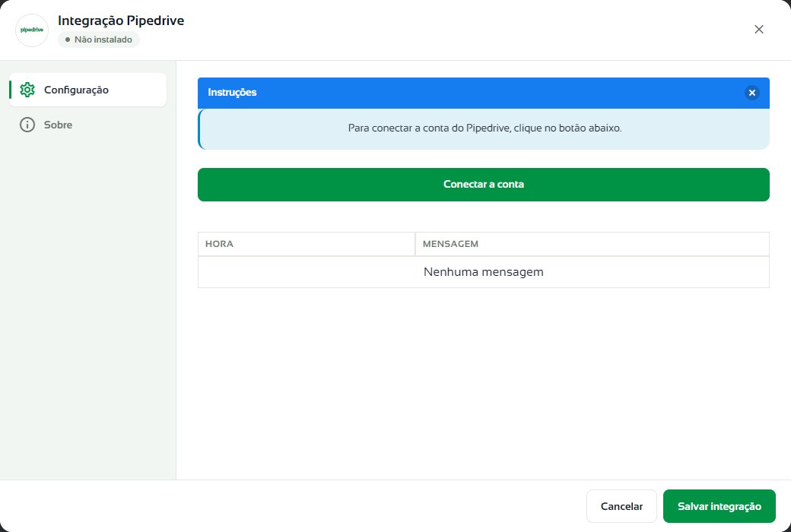Open the Sobre tab
Image resolution: width=791 pixels, height=532 pixels.
[87, 125]
